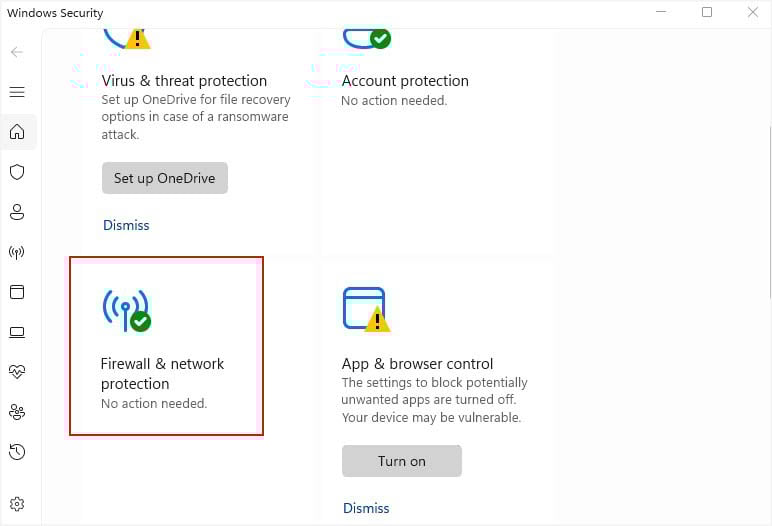Open Family options sidebar icon
This screenshot has height=526, width=772.
coord(17,412)
